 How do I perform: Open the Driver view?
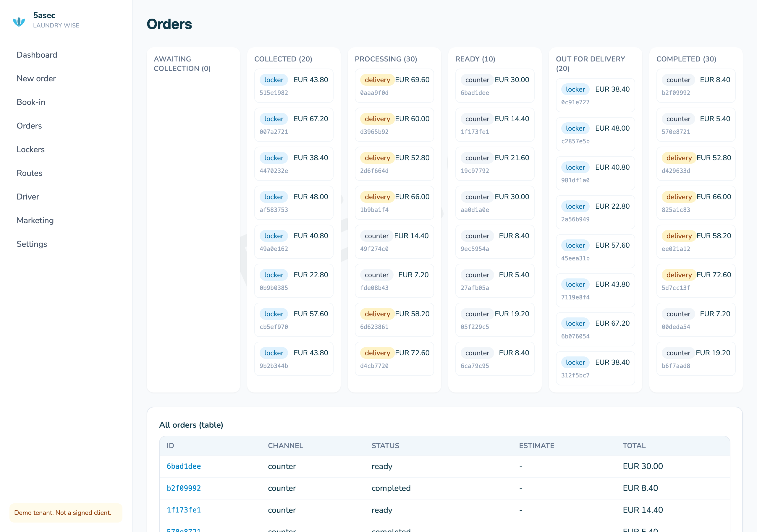coord(28,197)
